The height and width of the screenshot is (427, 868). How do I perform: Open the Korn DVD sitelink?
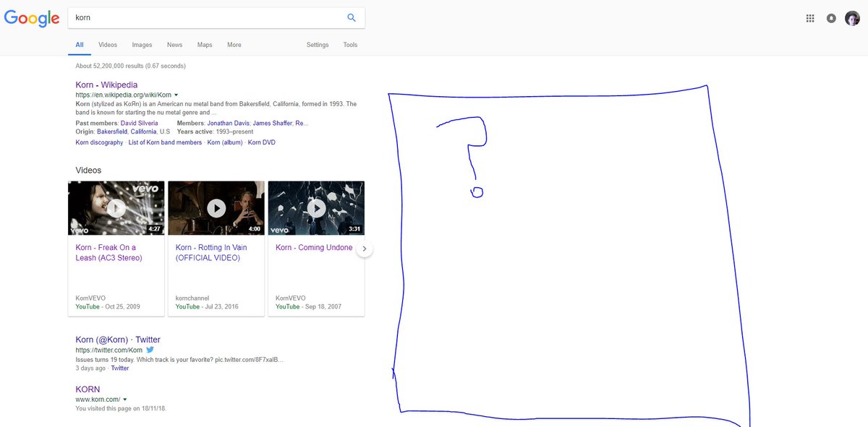tap(261, 142)
